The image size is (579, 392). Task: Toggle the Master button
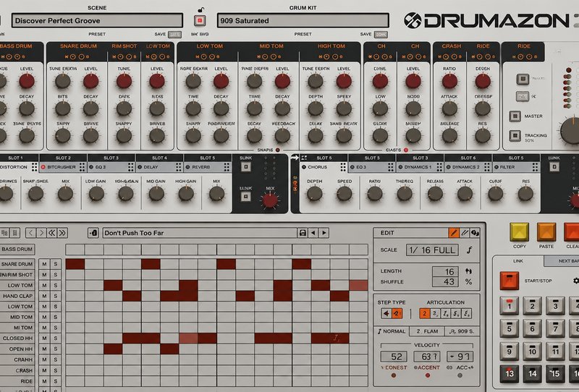(515, 116)
